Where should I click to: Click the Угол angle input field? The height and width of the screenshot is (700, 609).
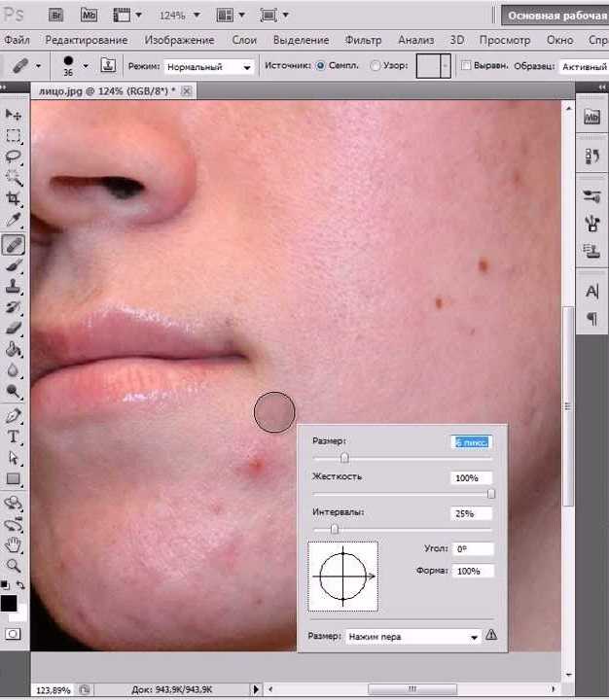[473, 549]
